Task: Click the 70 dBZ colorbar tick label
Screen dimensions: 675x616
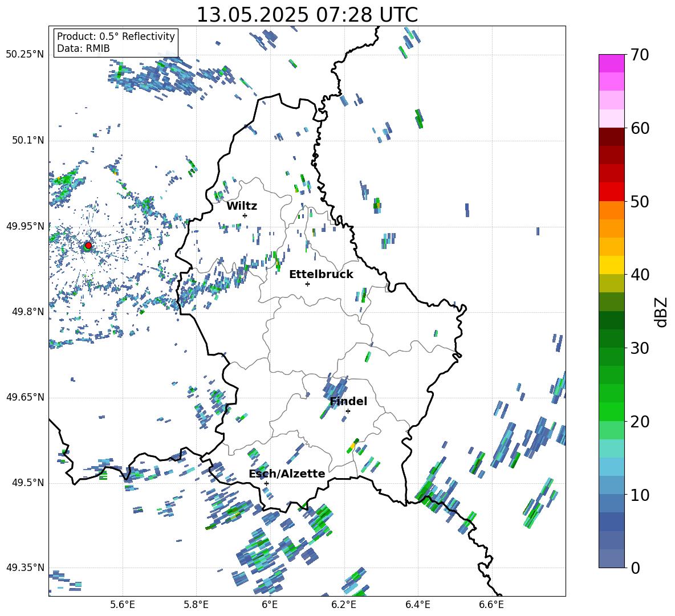Action: pos(639,55)
